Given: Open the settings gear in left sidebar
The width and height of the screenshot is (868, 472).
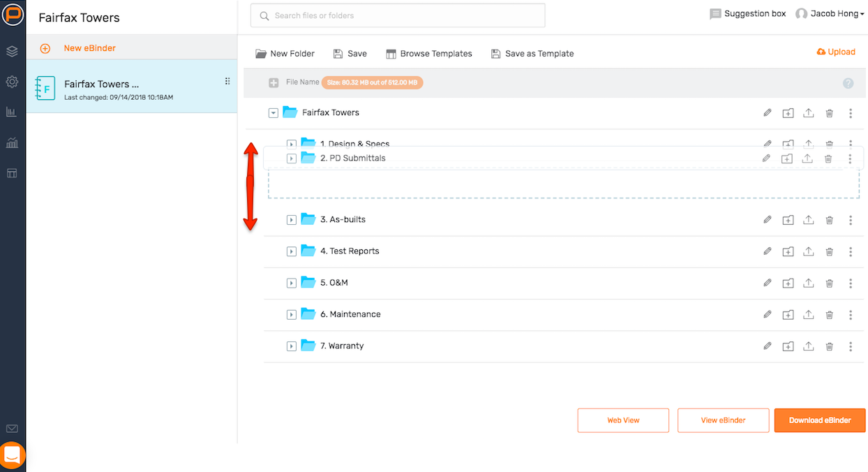Looking at the screenshot, I should [12, 82].
